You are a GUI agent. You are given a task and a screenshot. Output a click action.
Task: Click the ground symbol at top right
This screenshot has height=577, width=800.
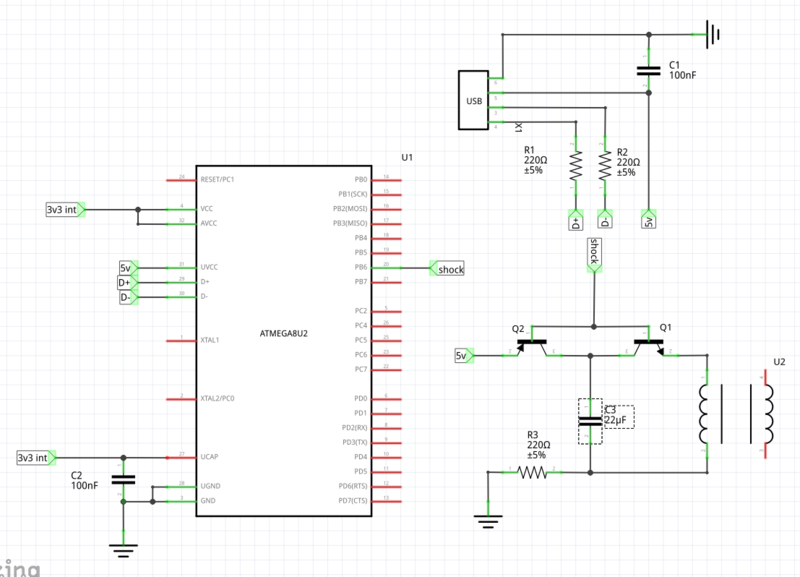click(x=712, y=35)
